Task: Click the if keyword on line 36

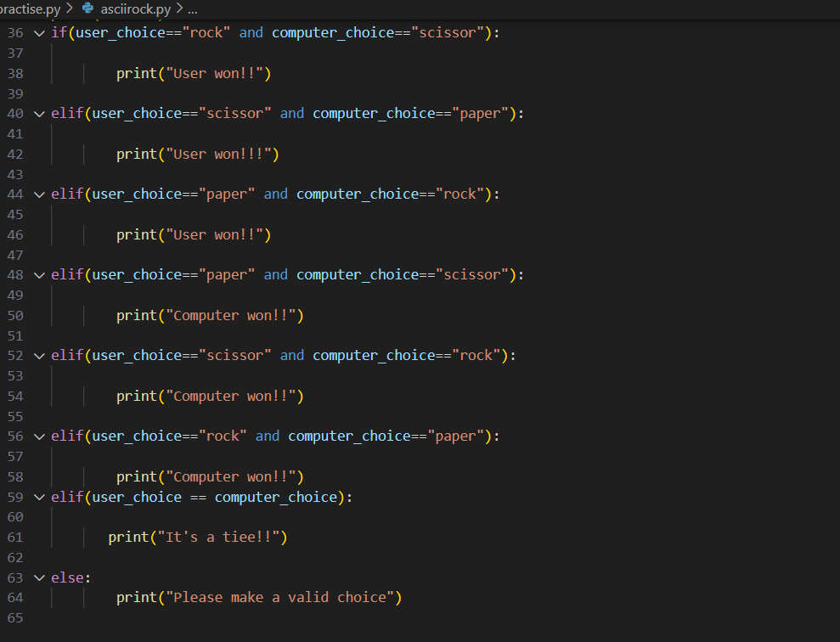Action: (59, 32)
